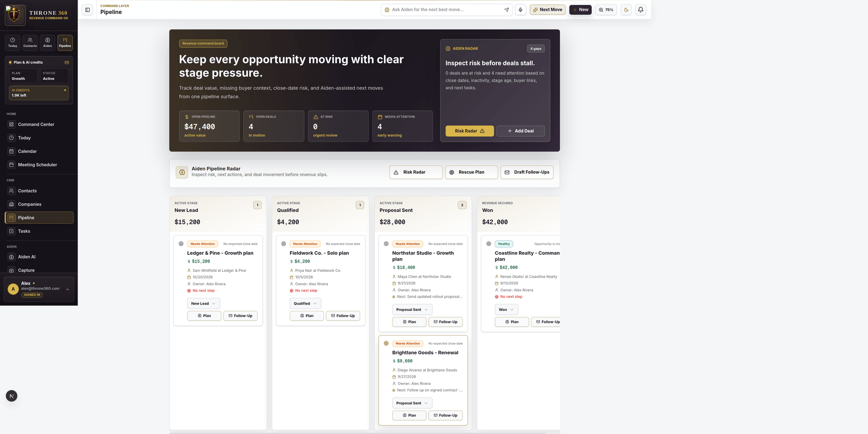Switch to dark mode with moon icon
Screen dimensions: 868x434
626,10
